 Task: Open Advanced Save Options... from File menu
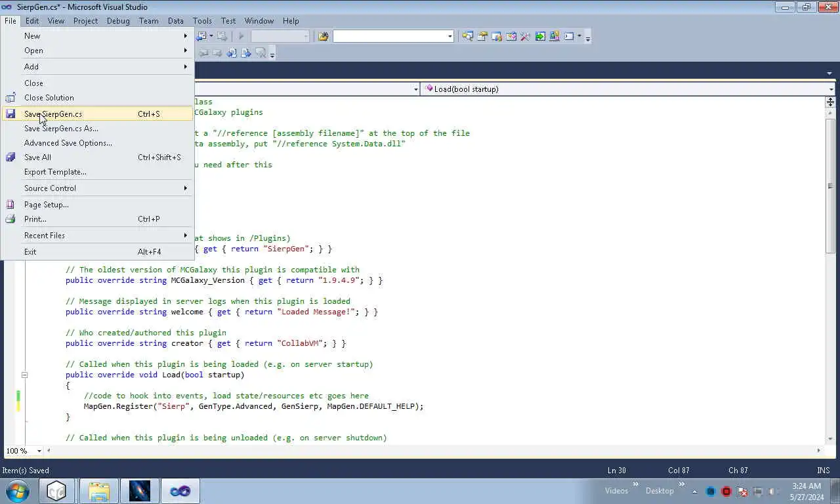pos(98,142)
